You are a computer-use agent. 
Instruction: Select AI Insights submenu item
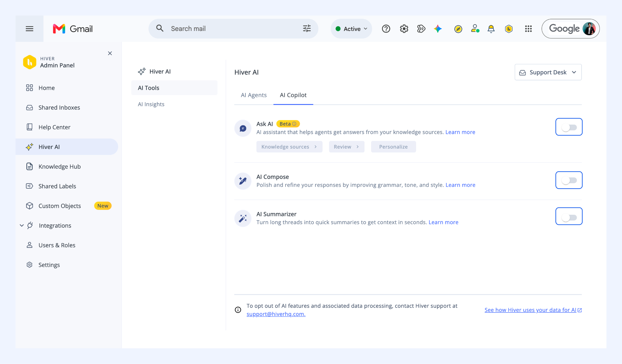pos(151,104)
